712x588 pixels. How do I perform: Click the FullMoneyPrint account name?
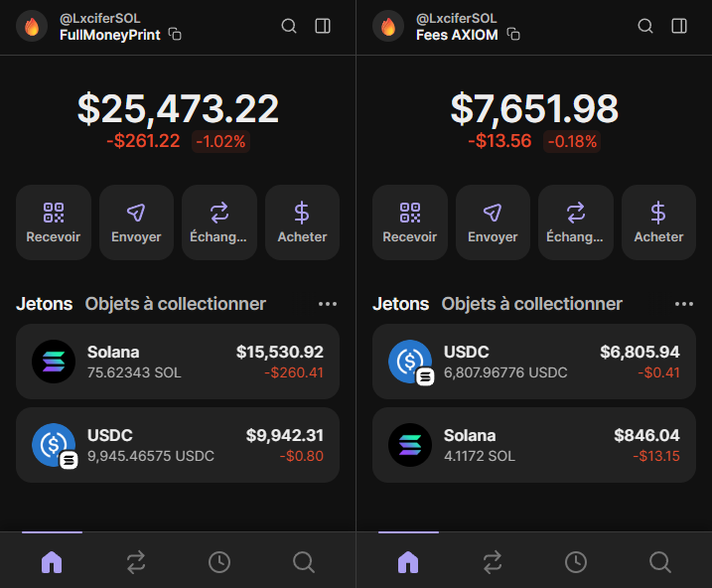click(110, 35)
